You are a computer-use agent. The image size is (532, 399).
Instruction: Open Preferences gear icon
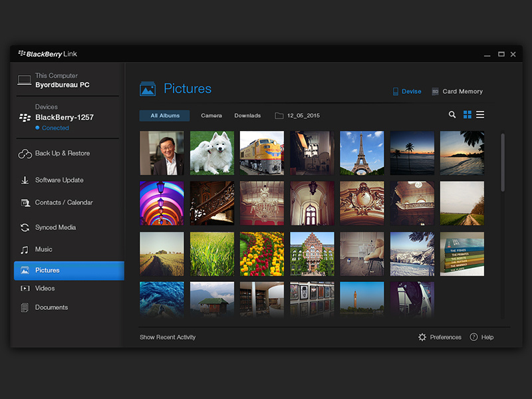click(x=422, y=337)
